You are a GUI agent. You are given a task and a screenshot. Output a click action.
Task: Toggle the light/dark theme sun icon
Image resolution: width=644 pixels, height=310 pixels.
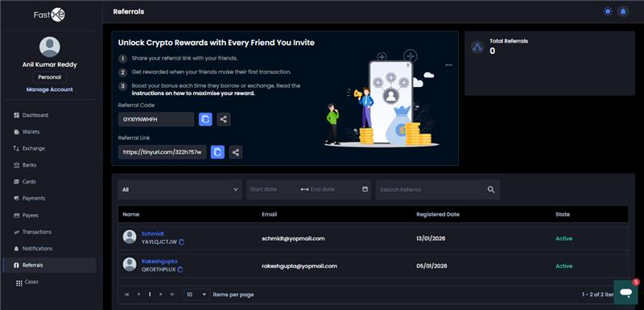pos(608,11)
